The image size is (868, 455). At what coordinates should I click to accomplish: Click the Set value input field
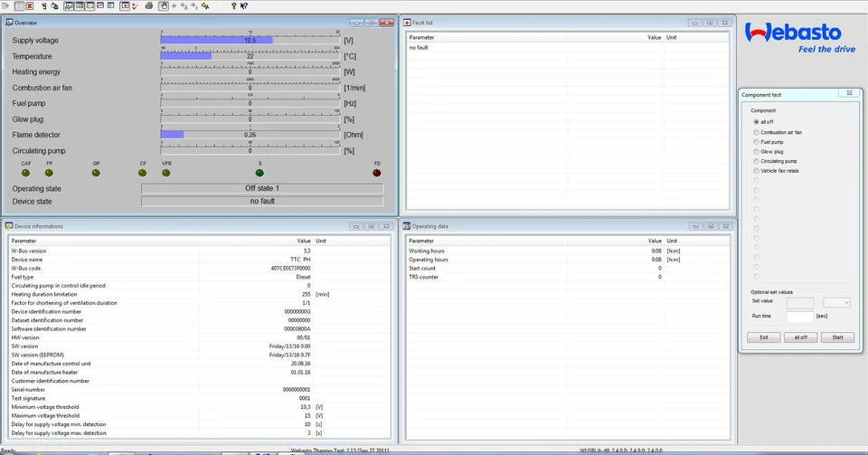point(800,303)
